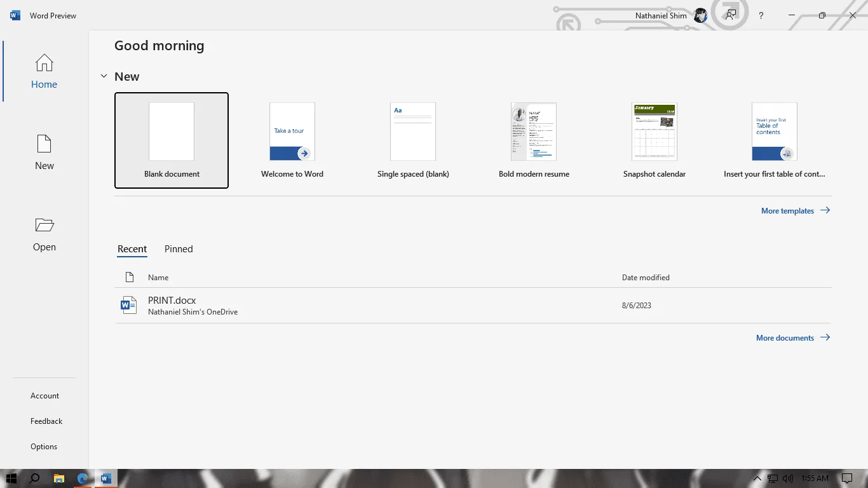The width and height of the screenshot is (868, 488).
Task: Open Microsoft Edge from taskbar
Action: 83,478
